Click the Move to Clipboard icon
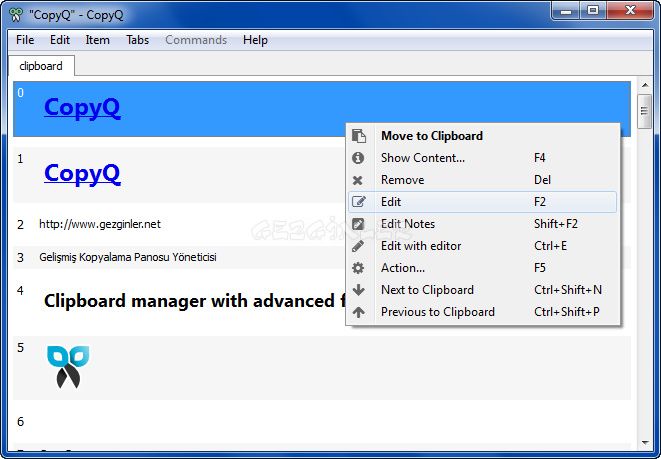The width and height of the screenshot is (661, 459). point(359,136)
